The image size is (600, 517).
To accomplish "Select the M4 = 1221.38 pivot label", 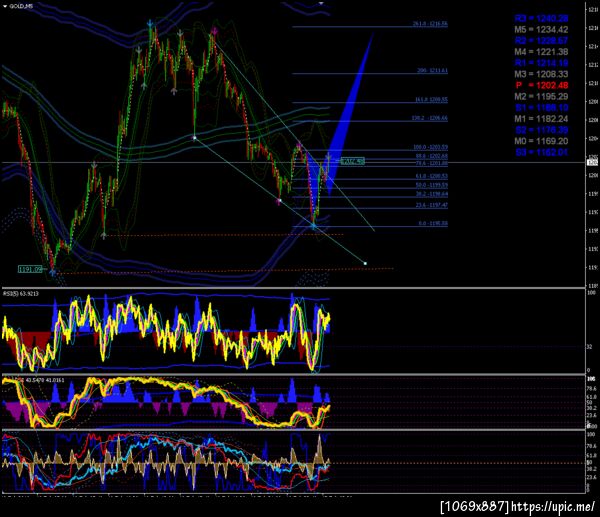I will [x=541, y=52].
